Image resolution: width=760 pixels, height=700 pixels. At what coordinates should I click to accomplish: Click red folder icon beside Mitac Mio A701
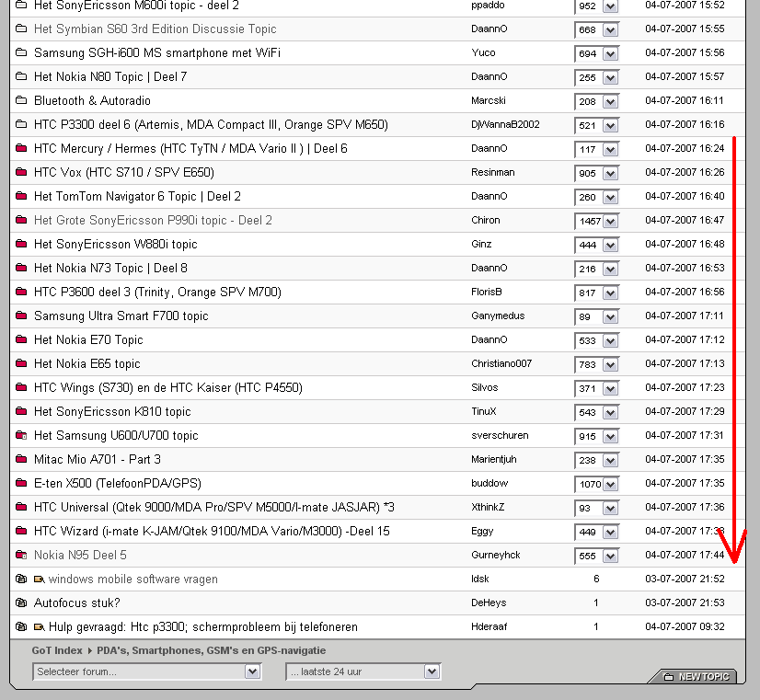point(21,459)
